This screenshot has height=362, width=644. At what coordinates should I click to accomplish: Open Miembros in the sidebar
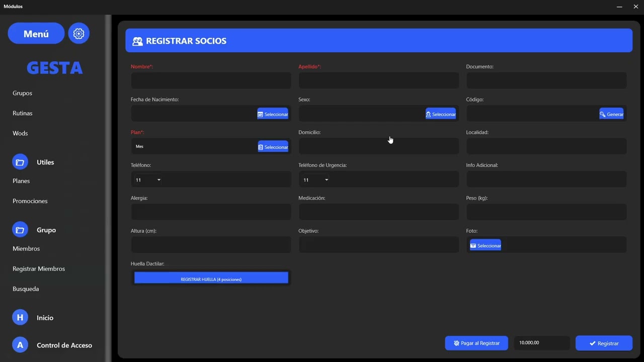(x=26, y=248)
